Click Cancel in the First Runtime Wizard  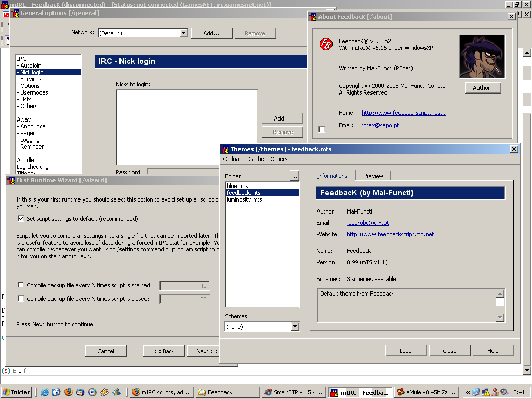pos(106,351)
